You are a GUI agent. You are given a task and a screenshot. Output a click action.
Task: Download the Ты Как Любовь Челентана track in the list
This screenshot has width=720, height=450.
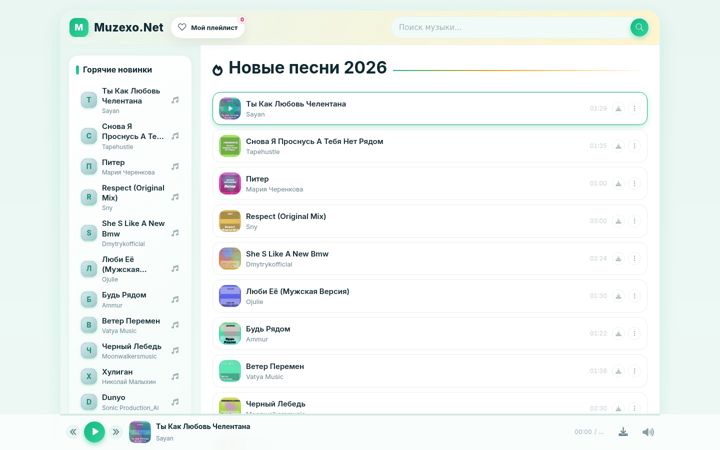click(619, 109)
